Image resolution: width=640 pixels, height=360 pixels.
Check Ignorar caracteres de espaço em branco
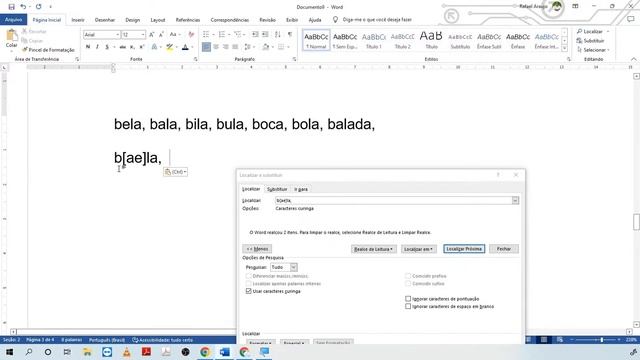tap(408, 307)
